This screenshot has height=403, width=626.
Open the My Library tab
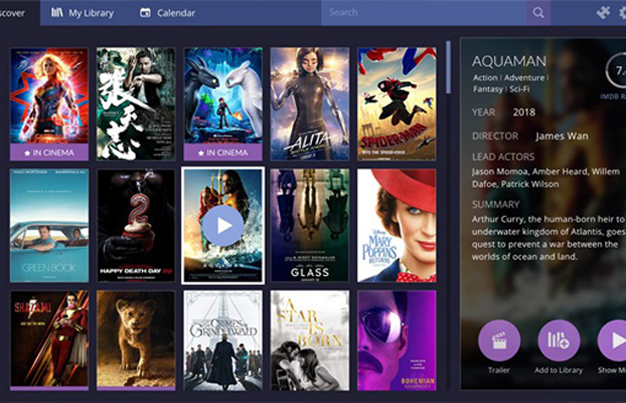click(83, 13)
